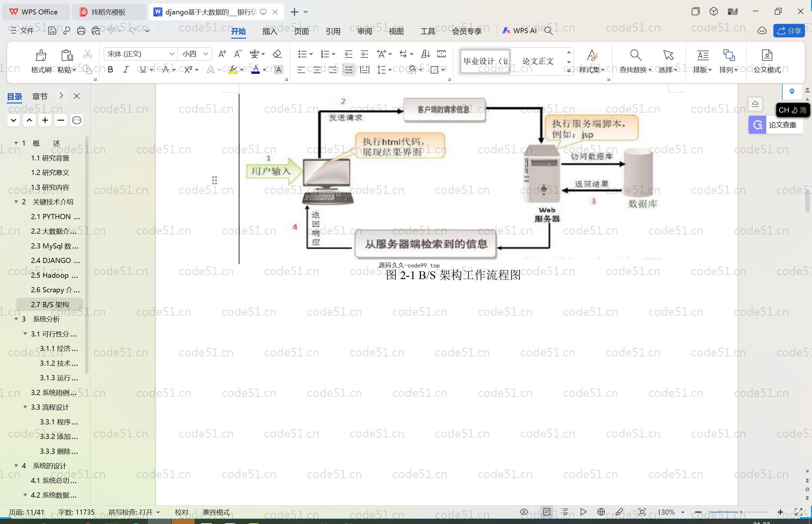Click the yellow text highlight color swatch

coord(233,70)
